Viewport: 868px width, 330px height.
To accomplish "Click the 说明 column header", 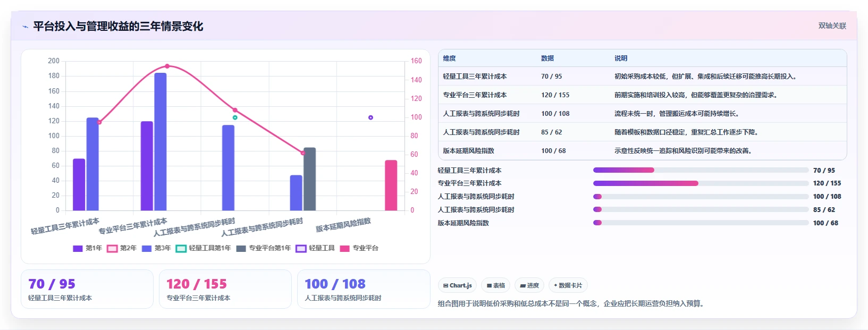I will [621, 58].
